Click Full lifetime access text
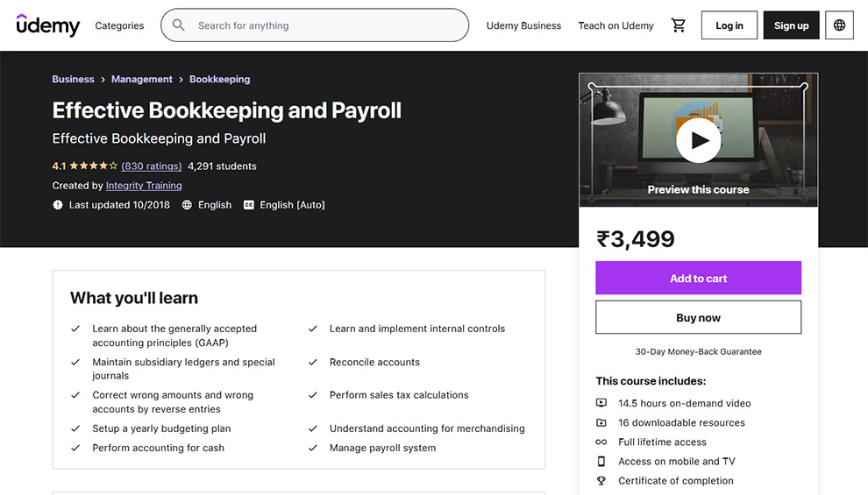 click(x=662, y=442)
